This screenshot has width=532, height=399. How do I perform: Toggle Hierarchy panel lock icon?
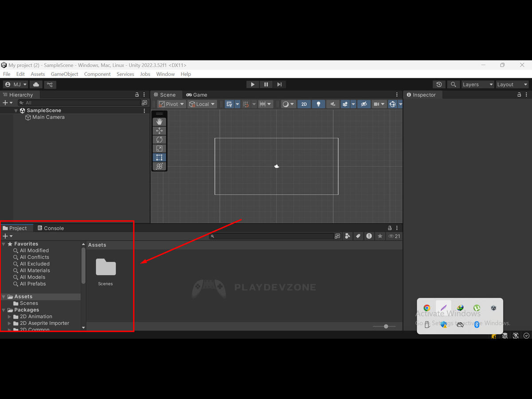pos(137,95)
